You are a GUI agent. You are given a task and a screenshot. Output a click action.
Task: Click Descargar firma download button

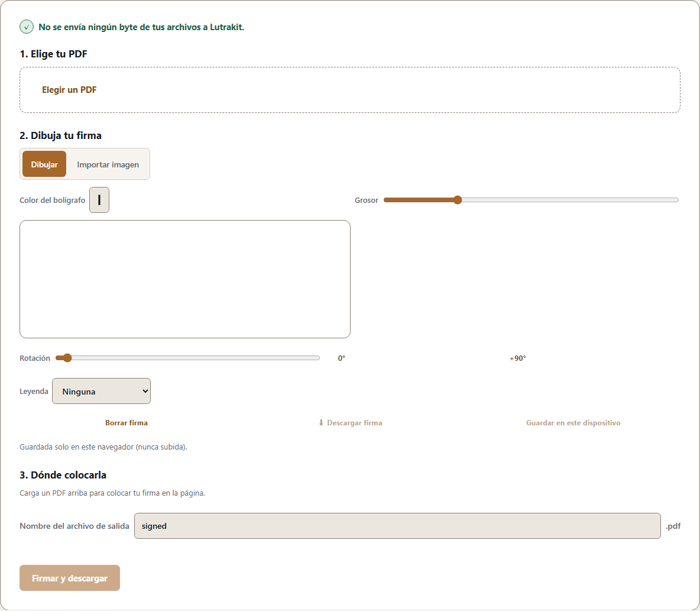pos(350,422)
